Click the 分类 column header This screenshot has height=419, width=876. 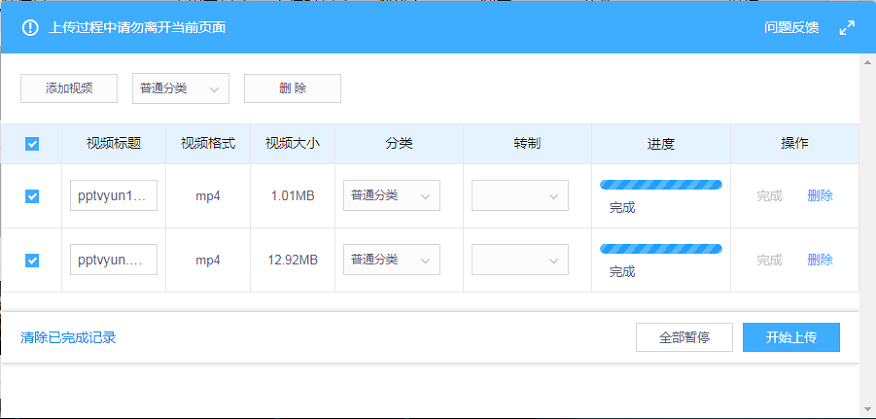[x=399, y=144]
